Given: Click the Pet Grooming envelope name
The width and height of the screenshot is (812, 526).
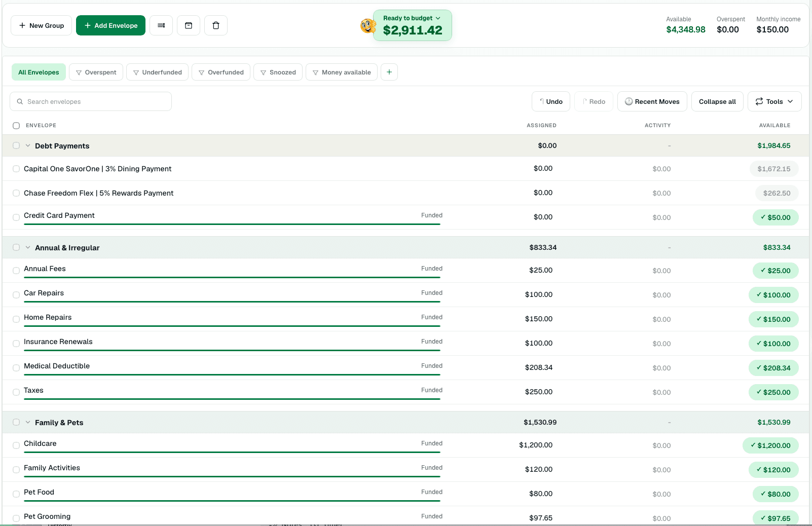Looking at the screenshot, I should coord(47,516).
